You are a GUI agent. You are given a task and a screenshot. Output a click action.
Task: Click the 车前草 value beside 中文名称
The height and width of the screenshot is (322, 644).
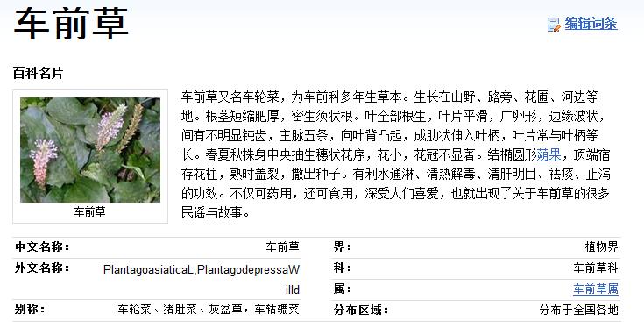click(283, 247)
